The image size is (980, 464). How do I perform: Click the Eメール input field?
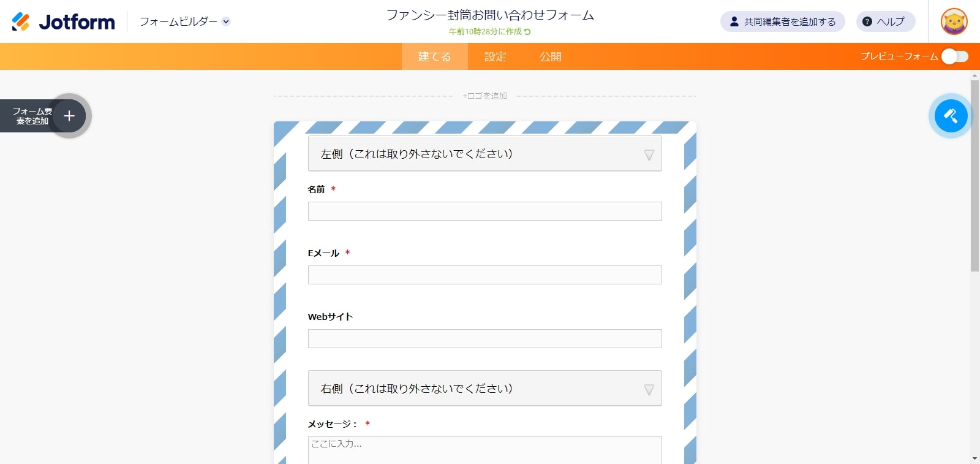coord(484,275)
